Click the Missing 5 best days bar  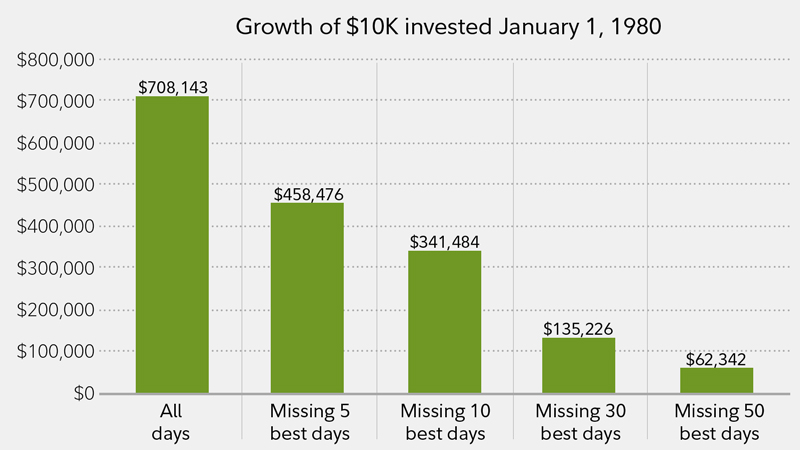tap(308, 298)
